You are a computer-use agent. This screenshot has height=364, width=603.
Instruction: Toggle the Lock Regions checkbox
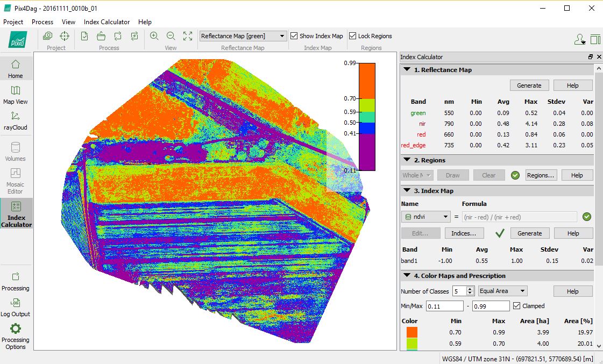(x=353, y=35)
